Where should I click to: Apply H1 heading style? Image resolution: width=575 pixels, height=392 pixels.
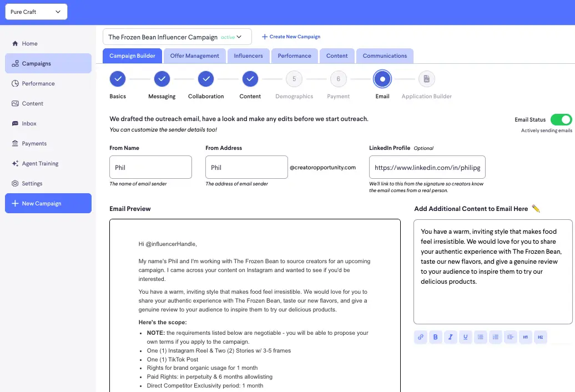click(x=526, y=337)
